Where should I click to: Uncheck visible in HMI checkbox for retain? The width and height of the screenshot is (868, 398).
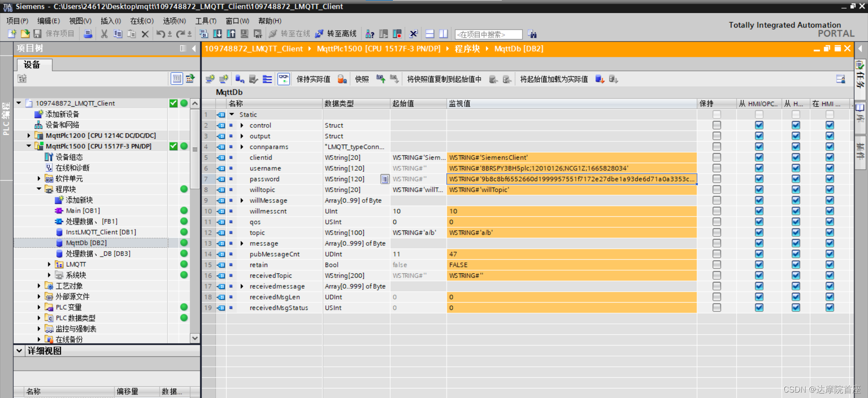tap(830, 265)
